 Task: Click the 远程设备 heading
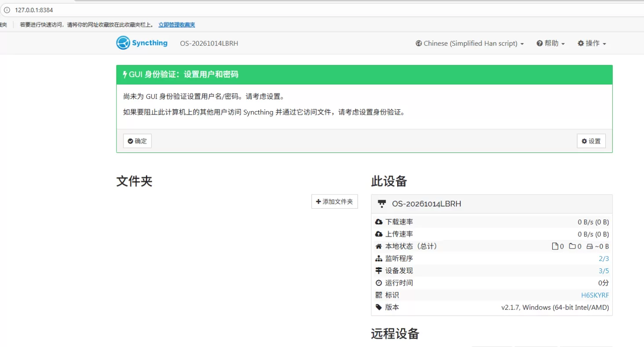coord(395,334)
